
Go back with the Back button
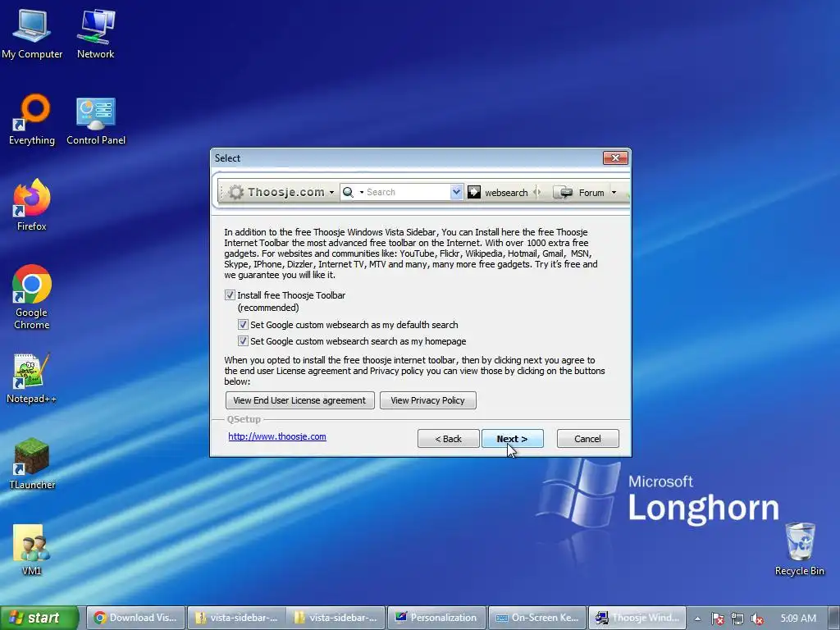coord(449,439)
